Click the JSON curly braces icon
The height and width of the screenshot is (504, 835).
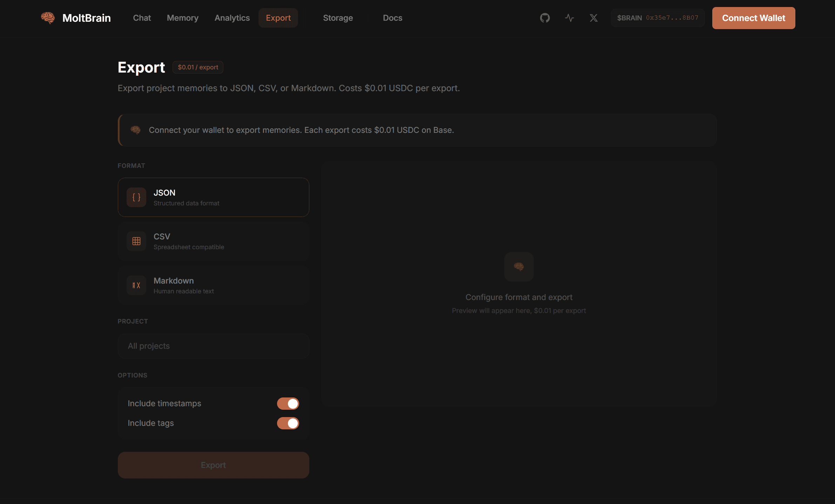click(x=136, y=197)
